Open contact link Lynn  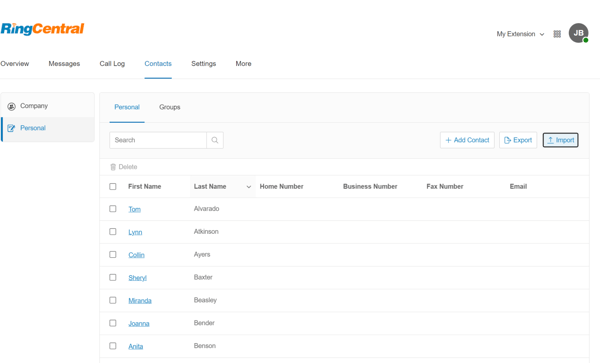pyautogui.click(x=135, y=232)
